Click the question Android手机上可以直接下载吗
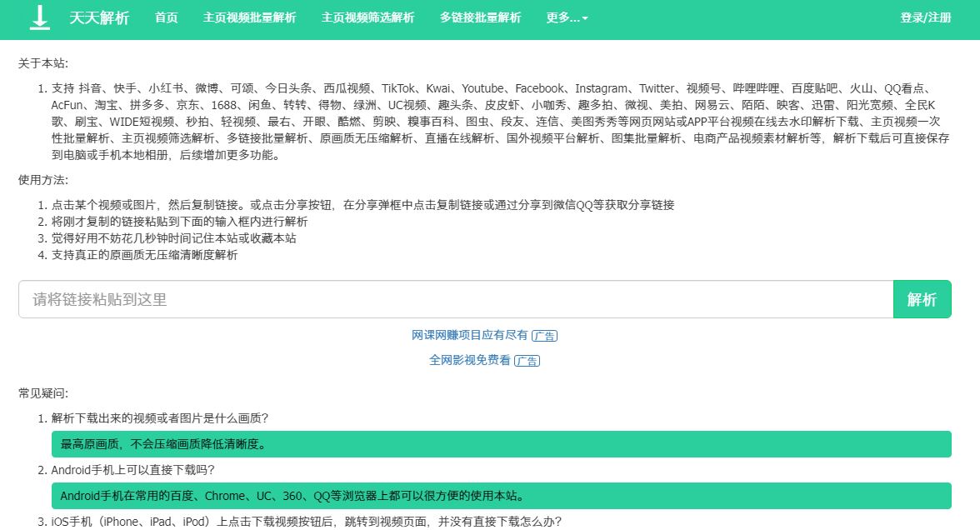Viewport: 980px width, 530px height. [133, 470]
